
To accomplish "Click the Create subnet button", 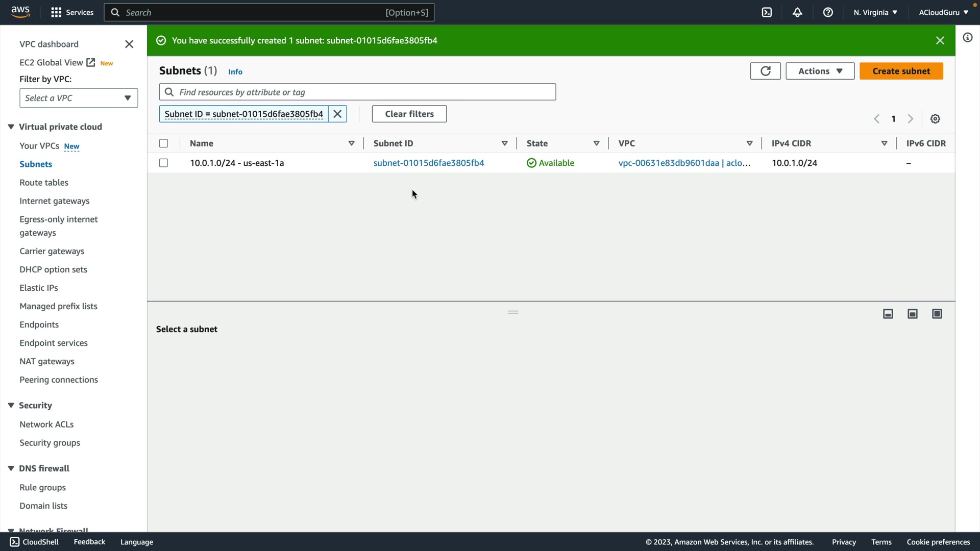I will [901, 71].
